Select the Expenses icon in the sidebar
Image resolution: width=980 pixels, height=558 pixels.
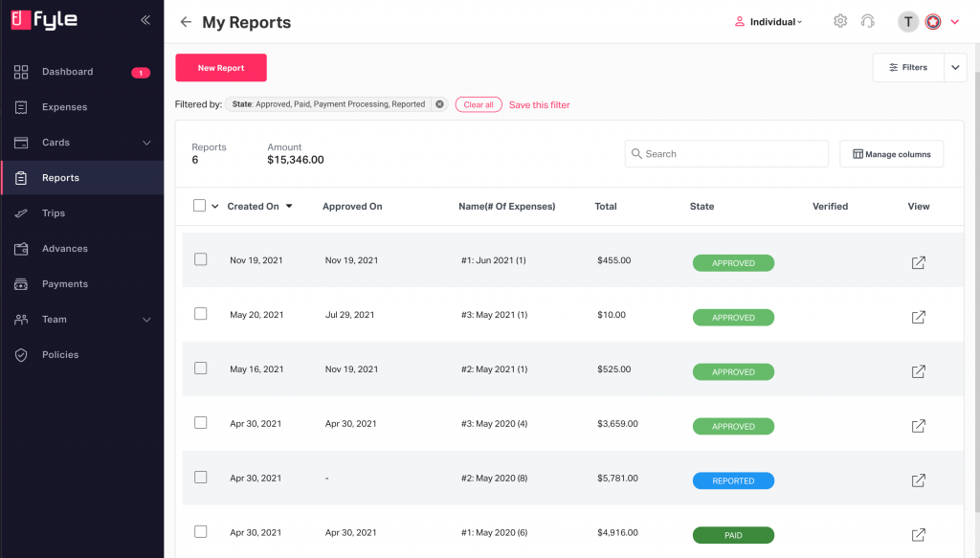[x=21, y=106]
